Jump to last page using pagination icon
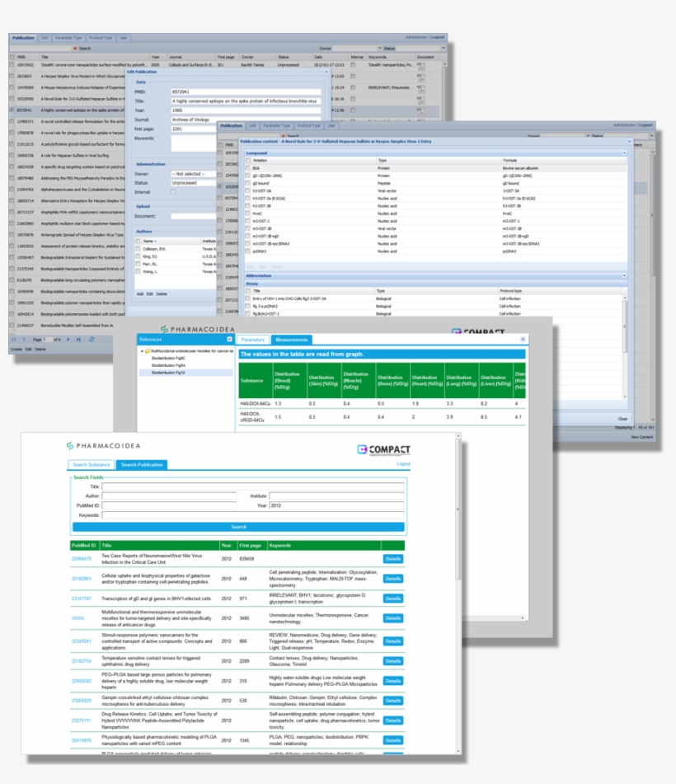This screenshot has width=676, height=784. (x=78, y=340)
